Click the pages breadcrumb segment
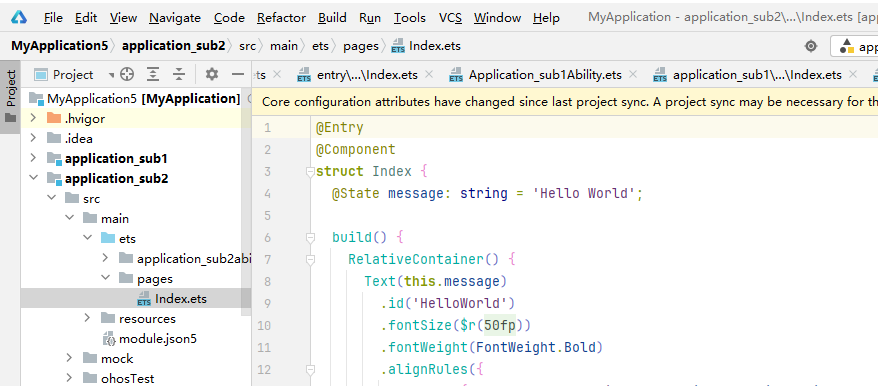Screen dimensions: 878x386 (361, 46)
